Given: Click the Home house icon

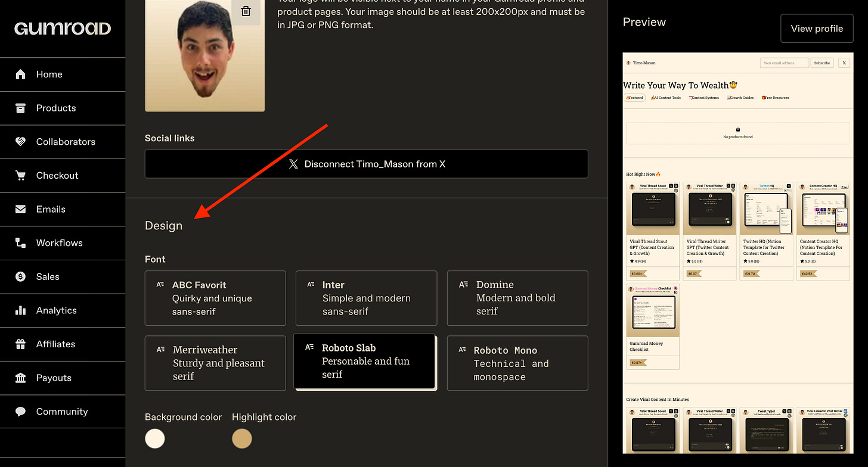Looking at the screenshot, I should (x=21, y=74).
